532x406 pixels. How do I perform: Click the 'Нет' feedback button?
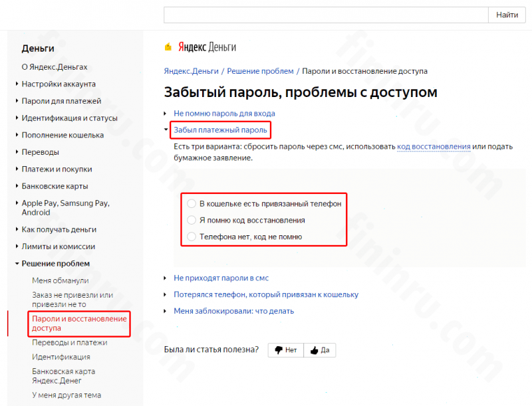pyautogui.click(x=286, y=350)
